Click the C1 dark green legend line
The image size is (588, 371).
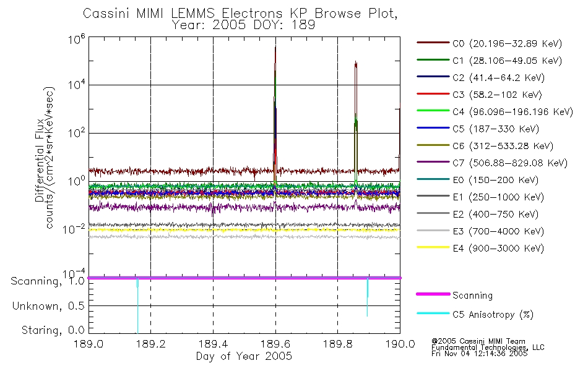click(433, 59)
